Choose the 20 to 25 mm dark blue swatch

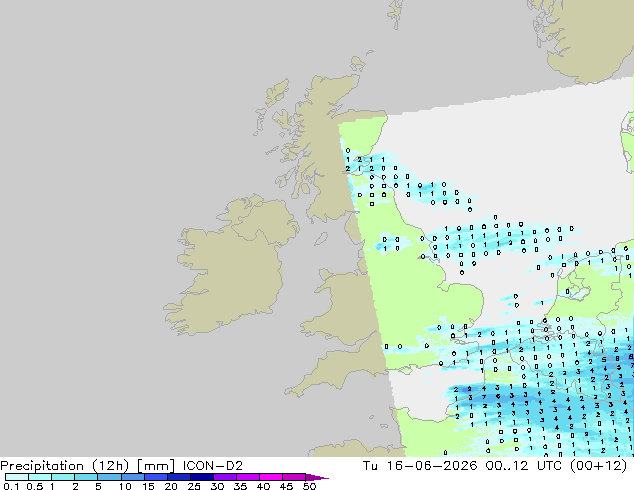click(x=179, y=477)
